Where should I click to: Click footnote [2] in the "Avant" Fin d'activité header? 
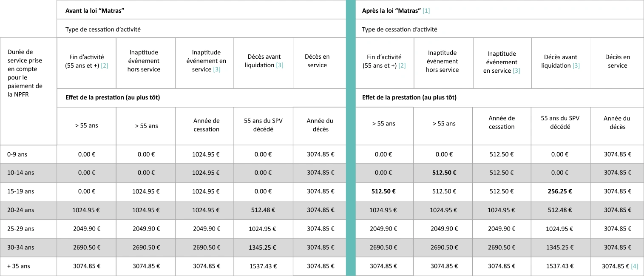tap(104, 65)
